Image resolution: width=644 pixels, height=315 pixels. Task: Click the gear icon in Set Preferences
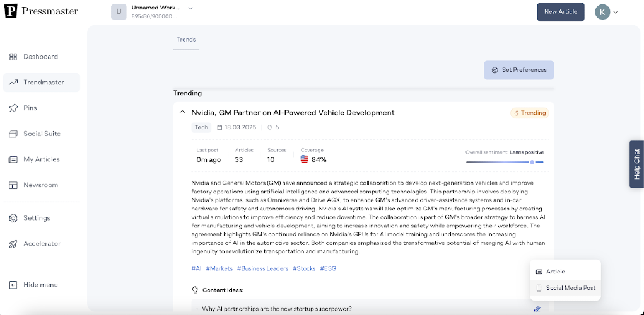(495, 70)
